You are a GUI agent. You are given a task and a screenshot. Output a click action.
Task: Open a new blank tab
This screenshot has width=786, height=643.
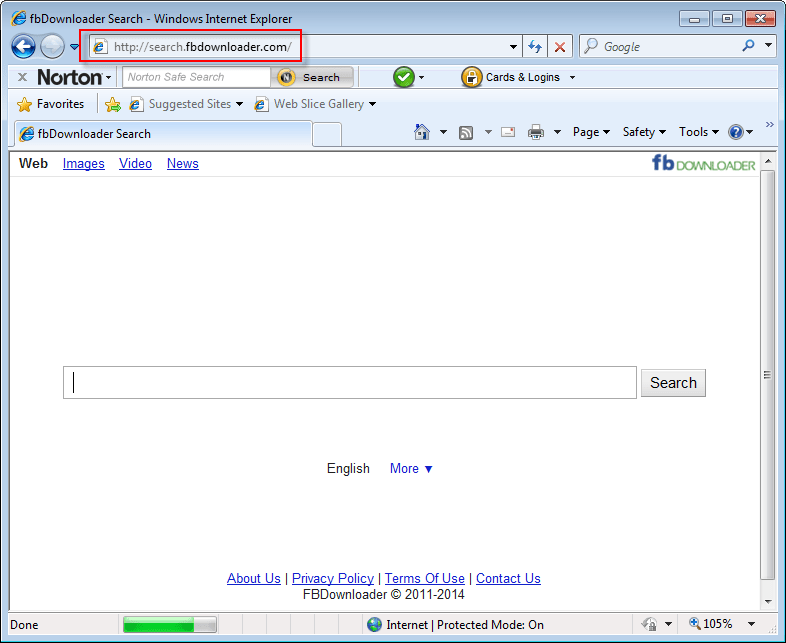tap(327, 134)
